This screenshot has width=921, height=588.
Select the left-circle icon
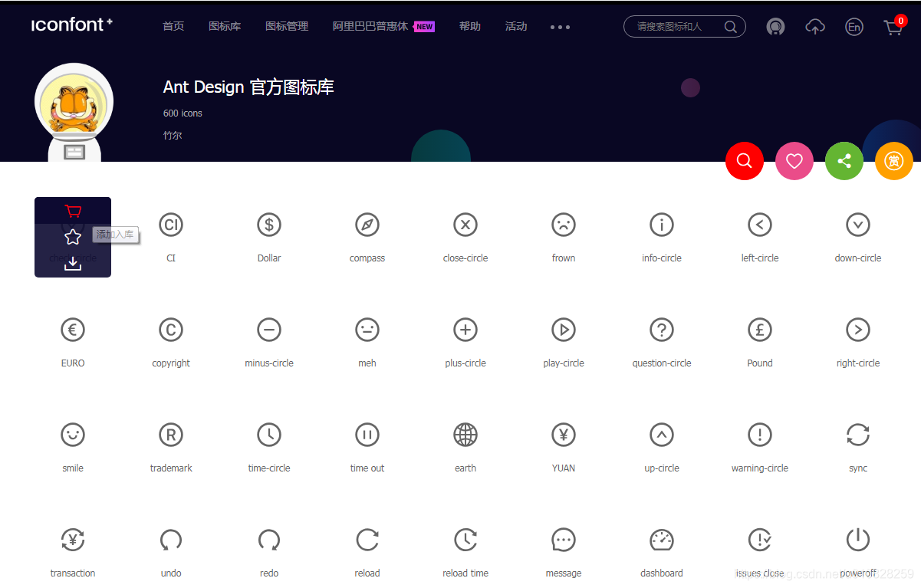760,225
